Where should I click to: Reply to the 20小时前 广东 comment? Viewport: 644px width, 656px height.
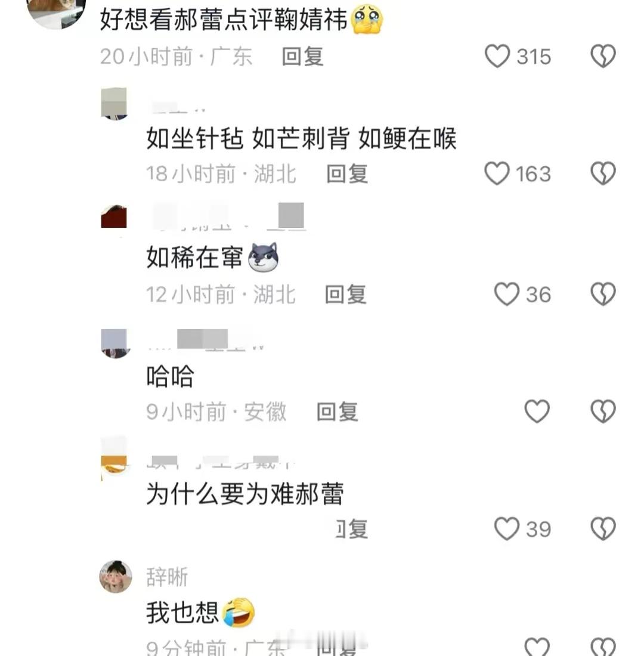pyautogui.click(x=302, y=57)
